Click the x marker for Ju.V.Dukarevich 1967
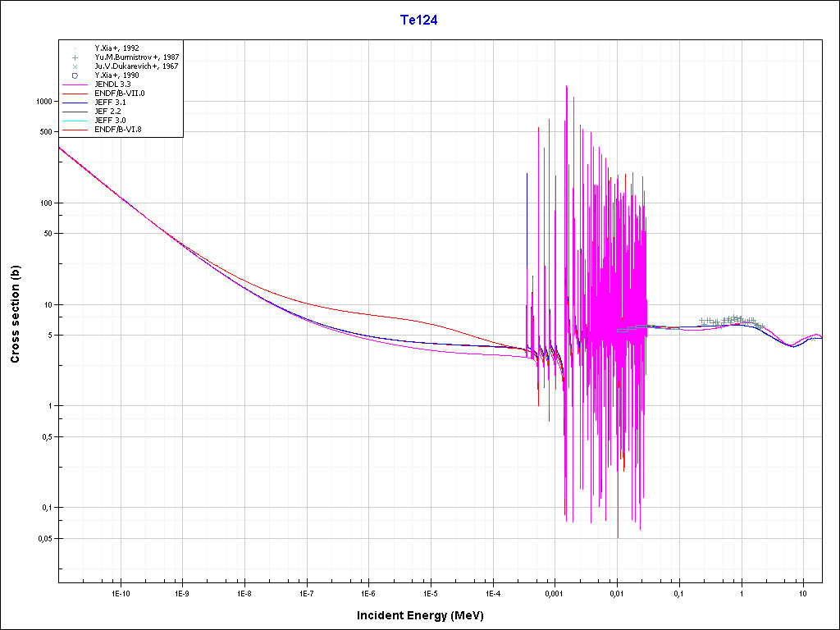840x630 pixels. tap(75, 66)
